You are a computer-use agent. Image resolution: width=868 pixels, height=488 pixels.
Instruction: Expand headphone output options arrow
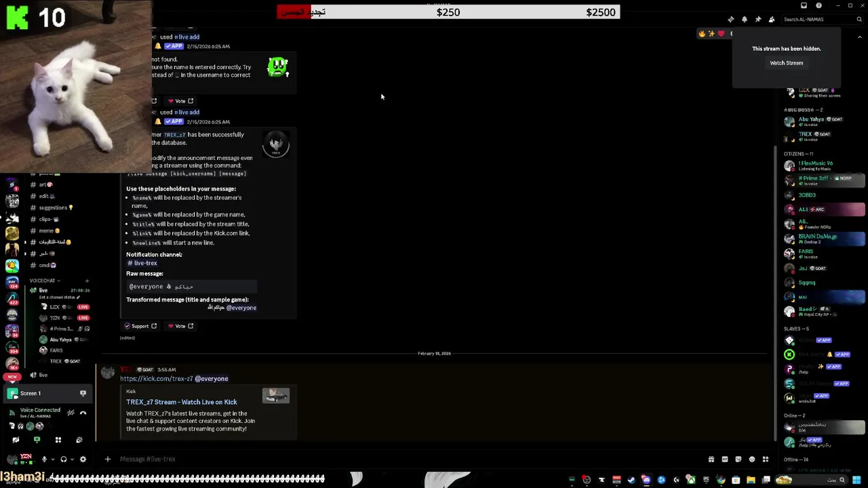(73, 459)
